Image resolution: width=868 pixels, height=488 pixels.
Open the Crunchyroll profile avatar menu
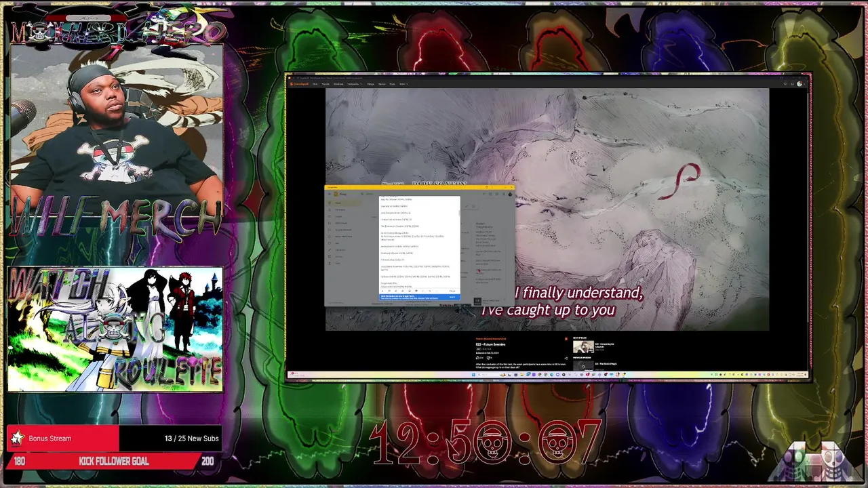click(800, 84)
